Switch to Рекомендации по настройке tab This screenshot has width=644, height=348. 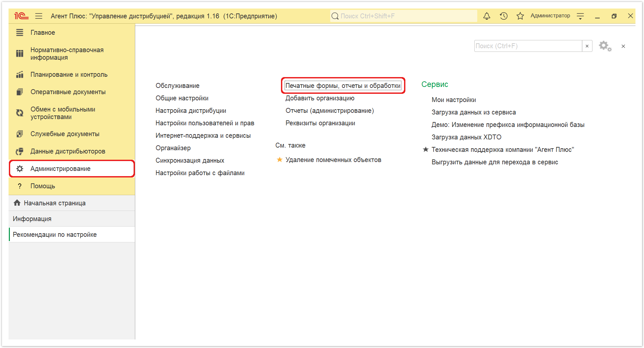[x=72, y=235]
